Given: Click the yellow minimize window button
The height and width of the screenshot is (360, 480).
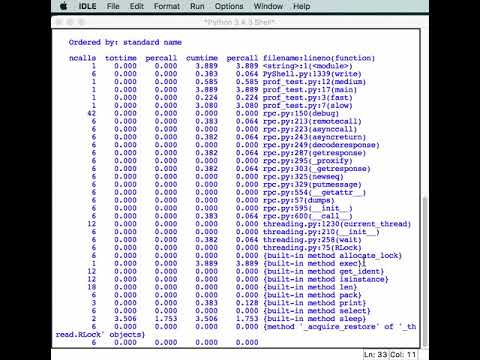Looking at the screenshot, I should pyautogui.click(x=70, y=22).
